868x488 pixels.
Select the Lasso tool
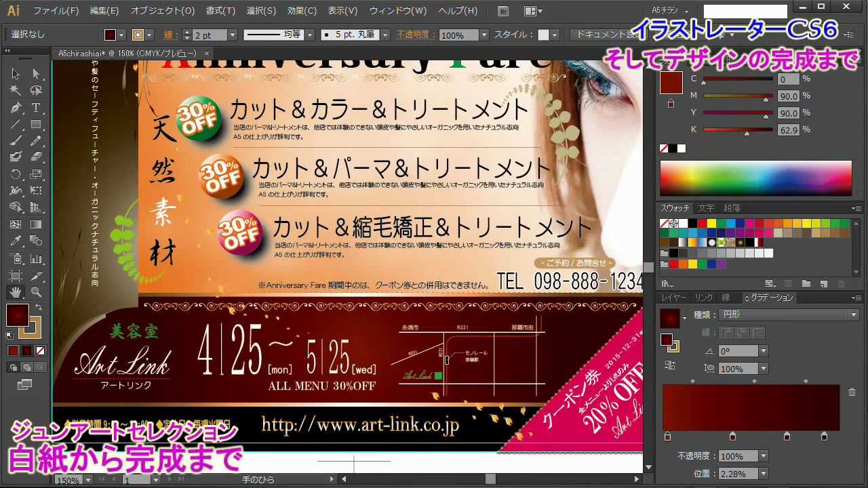click(36, 90)
